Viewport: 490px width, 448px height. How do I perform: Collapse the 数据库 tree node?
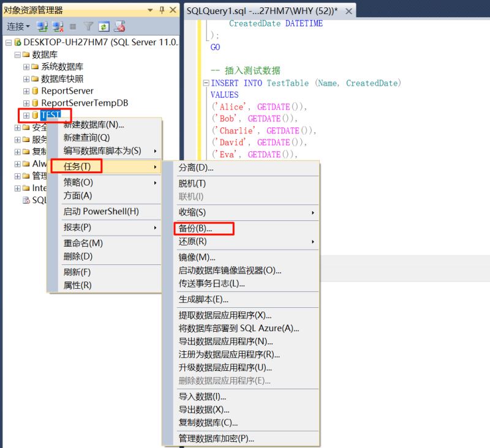(x=17, y=54)
